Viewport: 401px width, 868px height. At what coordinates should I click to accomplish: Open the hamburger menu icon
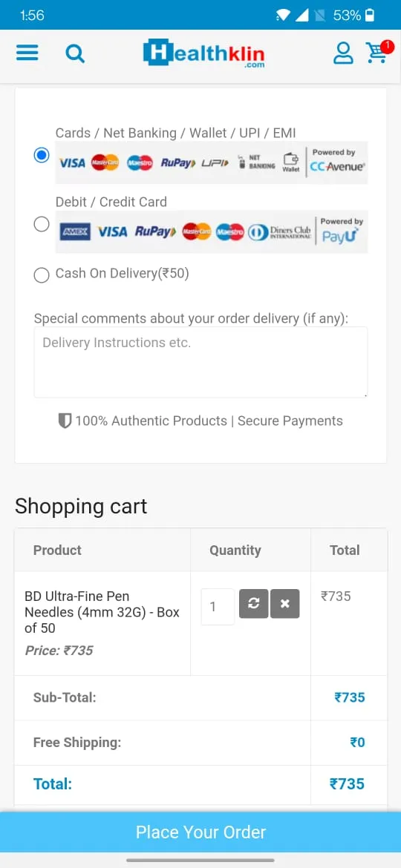[27, 53]
